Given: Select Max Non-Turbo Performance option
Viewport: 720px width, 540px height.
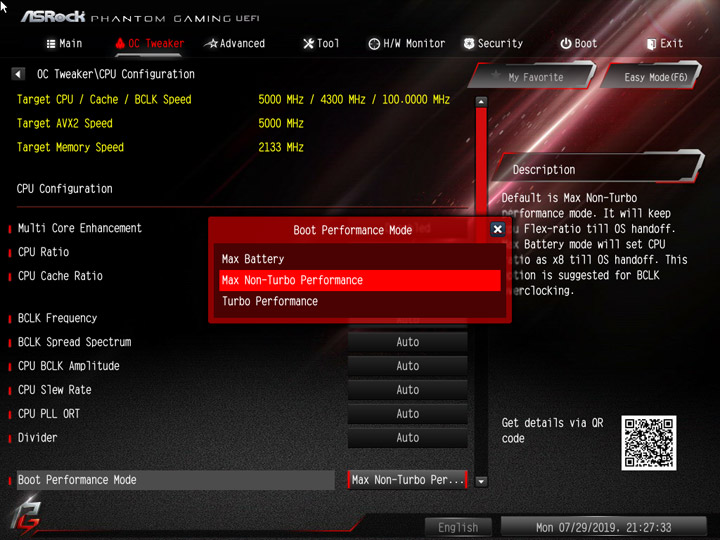Looking at the screenshot, I should 360,280.
